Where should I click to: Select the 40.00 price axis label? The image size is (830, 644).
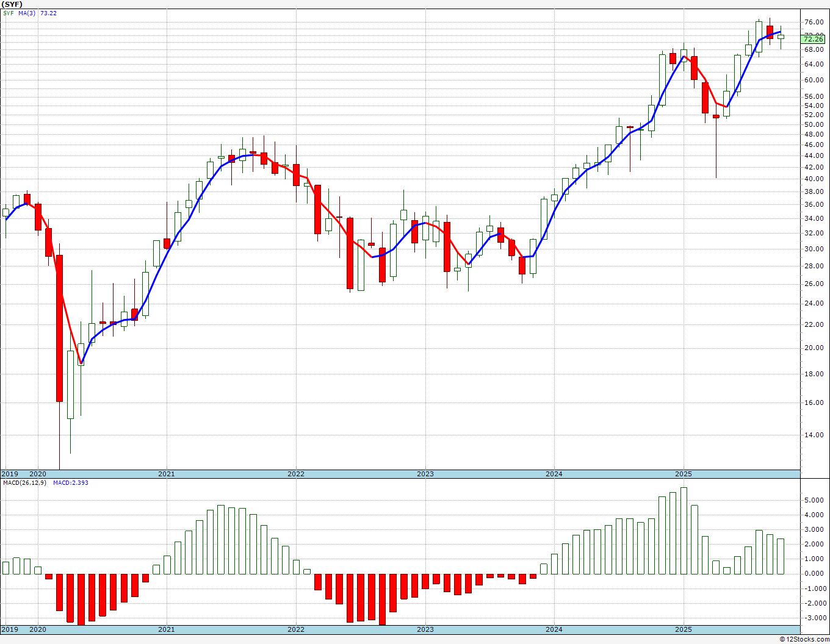[814, 179]
